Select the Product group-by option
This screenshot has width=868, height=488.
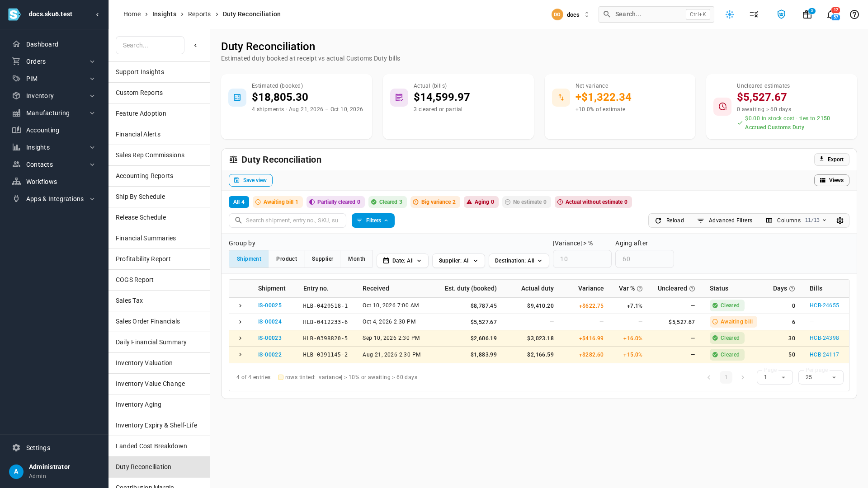(x=287, y=259)
